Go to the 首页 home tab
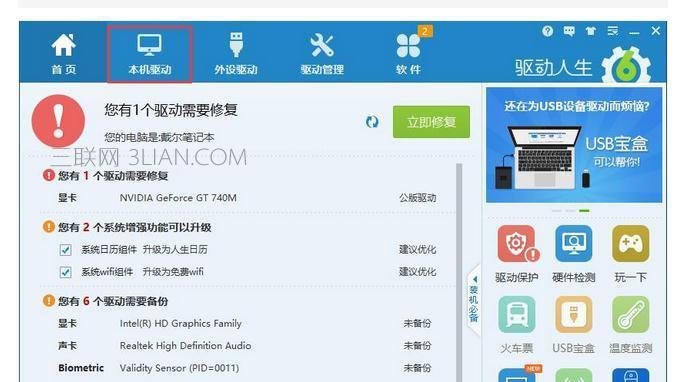Screen dimensions: 691x382 [x=64, y=54]
